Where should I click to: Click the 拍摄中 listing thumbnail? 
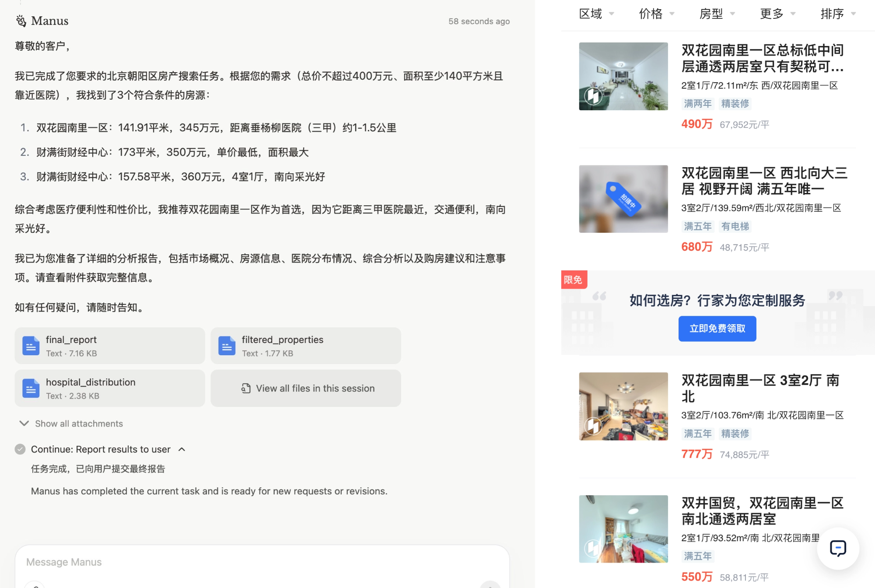623,198
